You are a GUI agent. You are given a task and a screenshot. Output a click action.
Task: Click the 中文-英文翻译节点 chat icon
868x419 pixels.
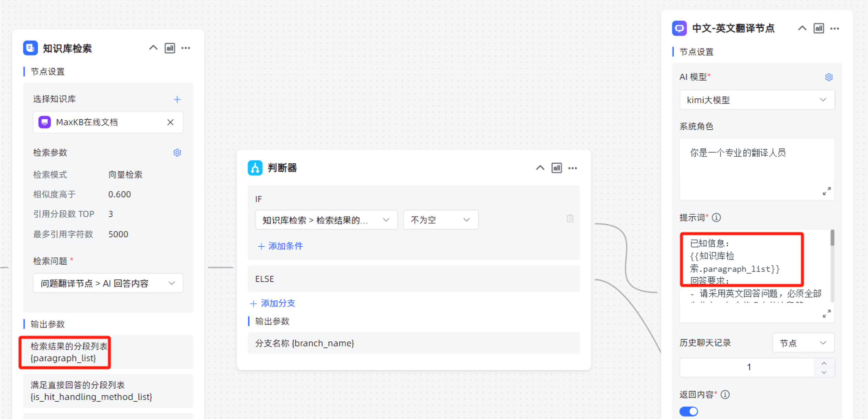(x=679, y=28)
